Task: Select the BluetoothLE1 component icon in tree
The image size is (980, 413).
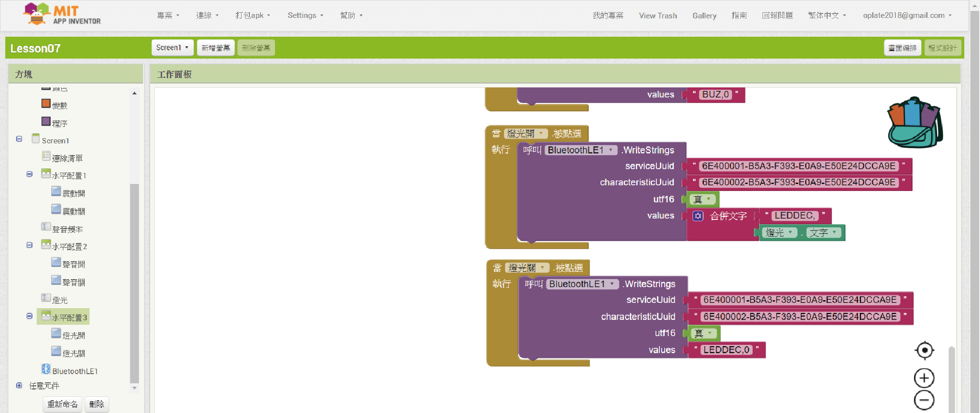Action: coord(46,369)
